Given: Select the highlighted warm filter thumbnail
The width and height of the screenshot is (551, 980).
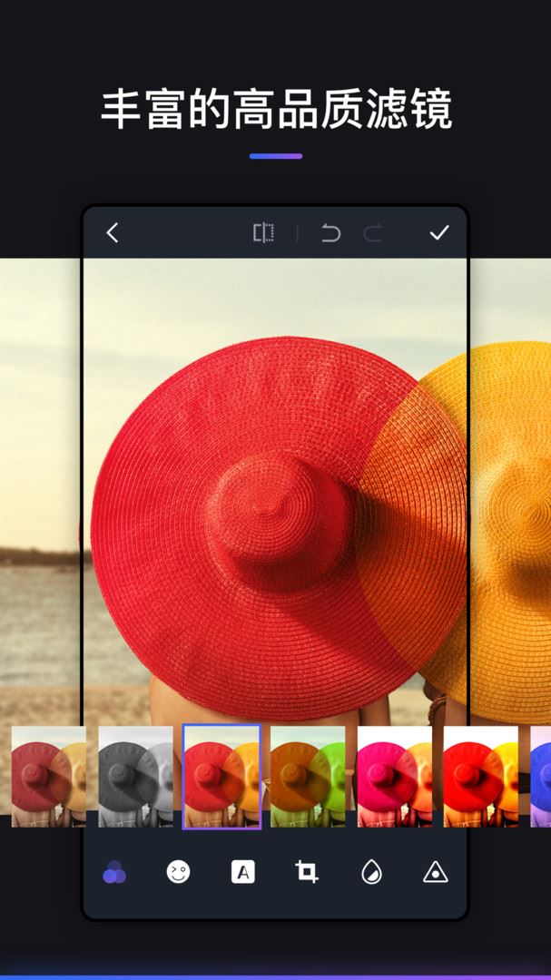Looking at the screenshot, I should point(221,776).
